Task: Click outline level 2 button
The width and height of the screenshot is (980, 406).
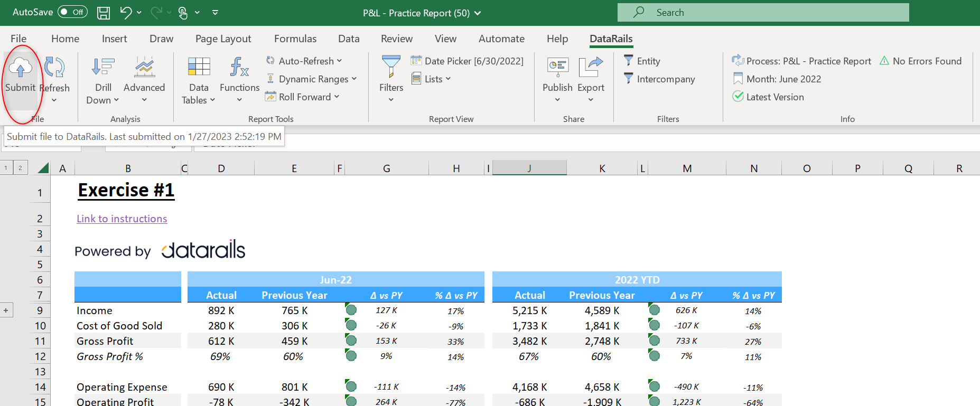Action: tap(20, 168)
